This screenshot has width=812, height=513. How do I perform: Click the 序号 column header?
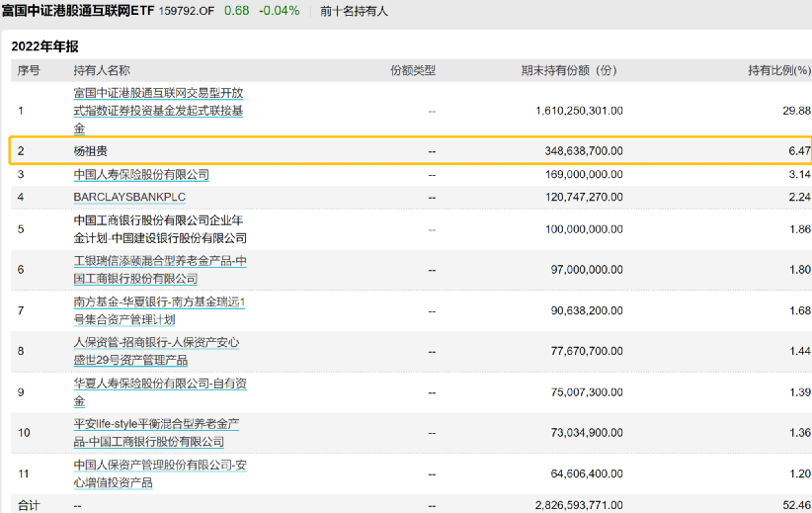pos(29,70)
